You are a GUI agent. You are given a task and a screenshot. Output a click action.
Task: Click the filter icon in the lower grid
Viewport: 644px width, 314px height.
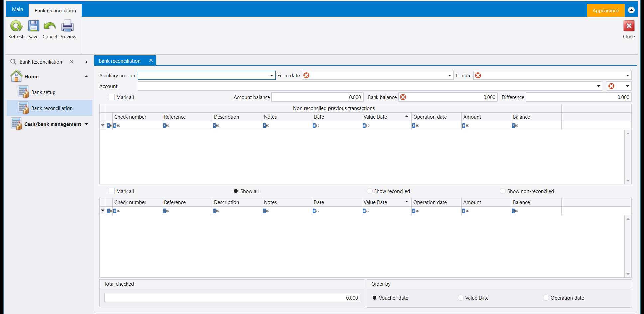click(x=103, y=211)
